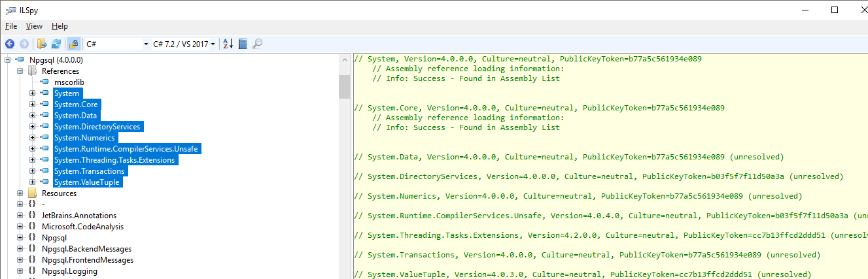Screen dimensions: 868x279
Task: Expand the System.Numerics reference node
Action: (32, 138)
